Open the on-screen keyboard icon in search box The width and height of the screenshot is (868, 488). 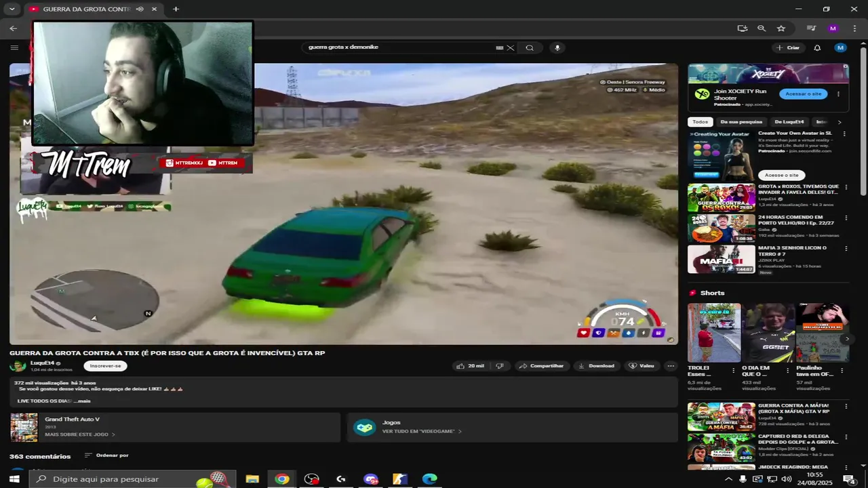500,47
